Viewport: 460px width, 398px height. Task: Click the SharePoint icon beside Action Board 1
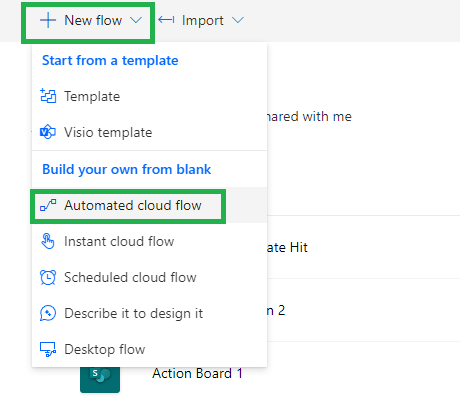[100, 379]
